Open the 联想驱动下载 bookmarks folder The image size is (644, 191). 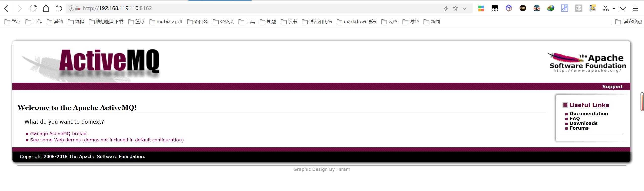[106, 22]
